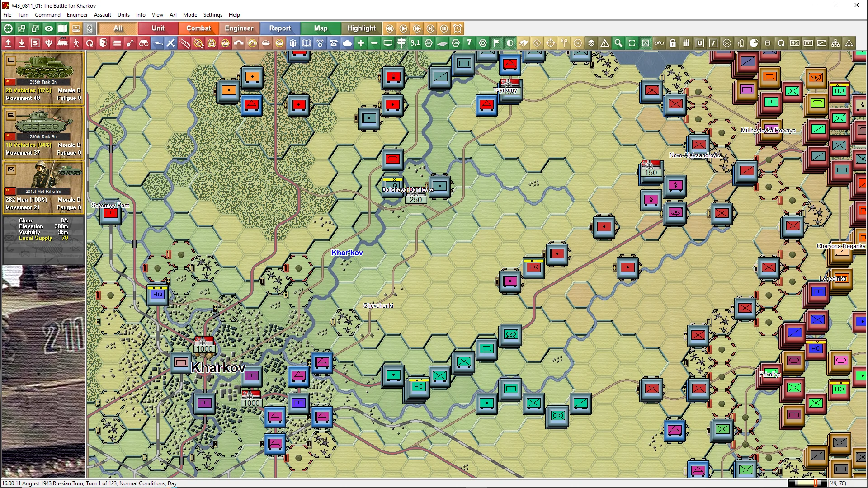Click the padlock fixed units icon
The image size is (868, 488).
(x=673, y=43)
